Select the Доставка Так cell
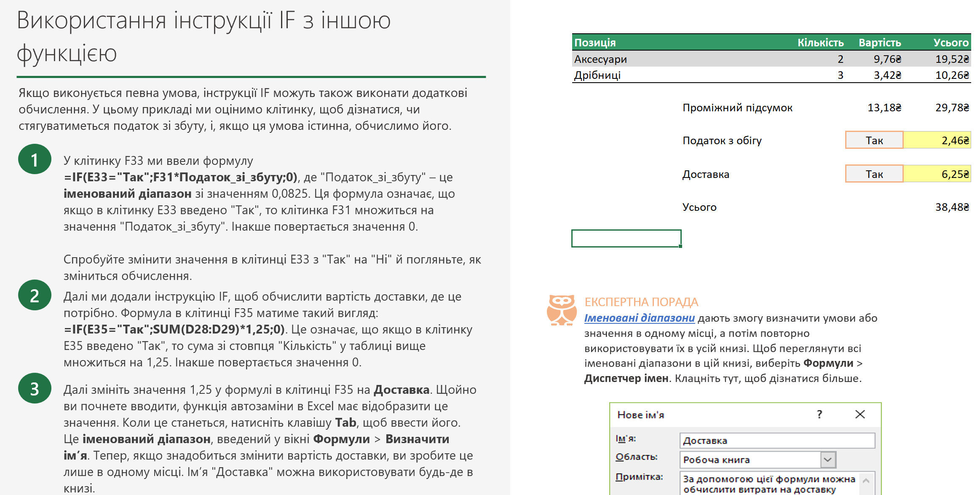This screenshot has height=495, width=980. pyautogui.click(x=874, y=174)
